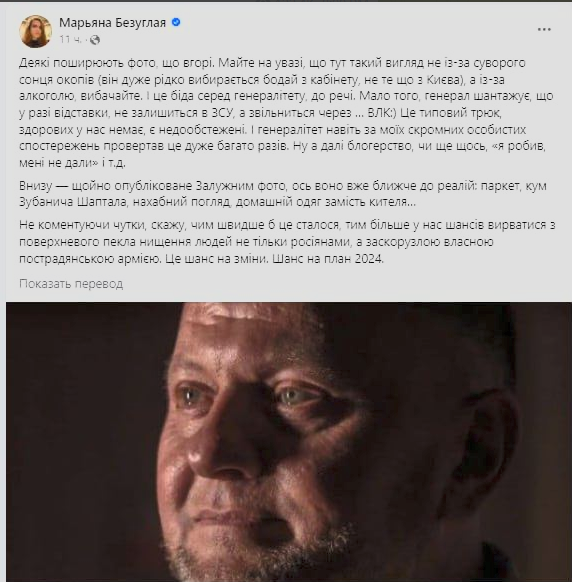The image size is (572, 582).
Task: Click the text line beginning "мені не дали"
Action: [72, 163]
